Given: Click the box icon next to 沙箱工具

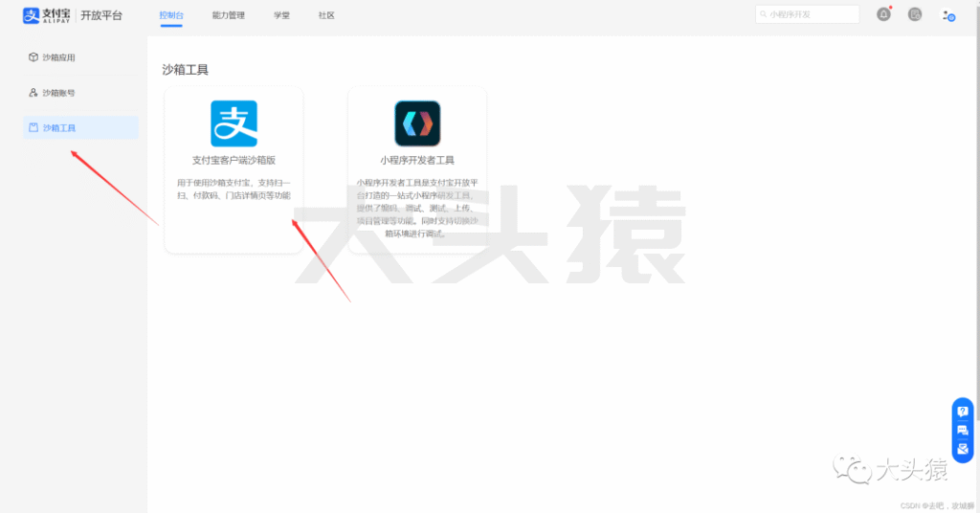Looking at the screenshot, I should point(33,127).
